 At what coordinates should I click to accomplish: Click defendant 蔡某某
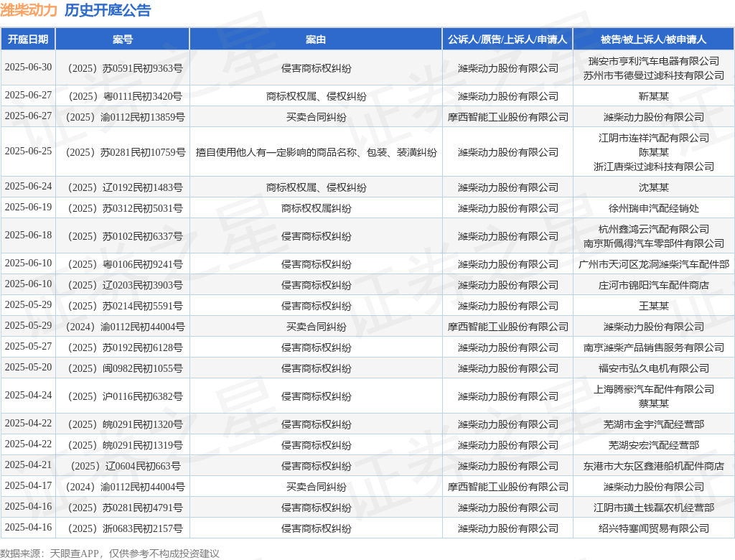(x=653, y=403)
